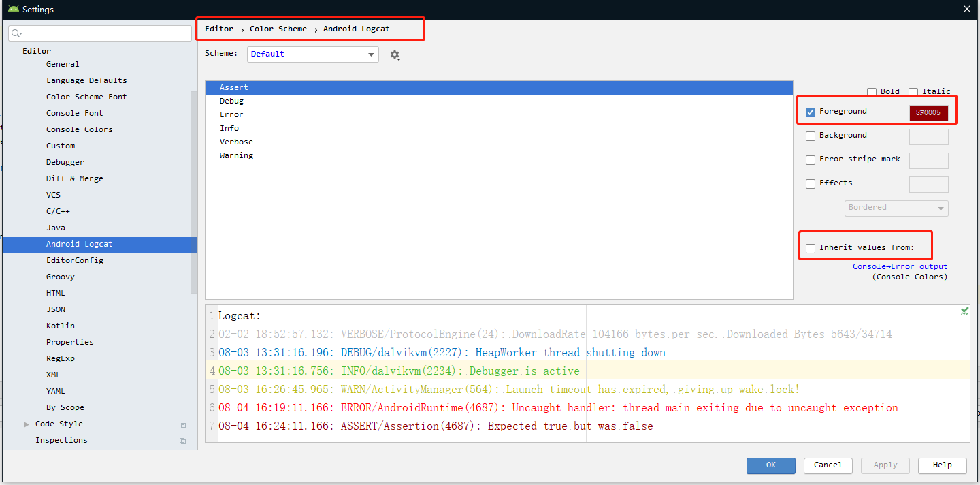Screen dimensions: 980x485
Task: Click the Editor heading in the settings tree
Action: click(x=37, y=51)
